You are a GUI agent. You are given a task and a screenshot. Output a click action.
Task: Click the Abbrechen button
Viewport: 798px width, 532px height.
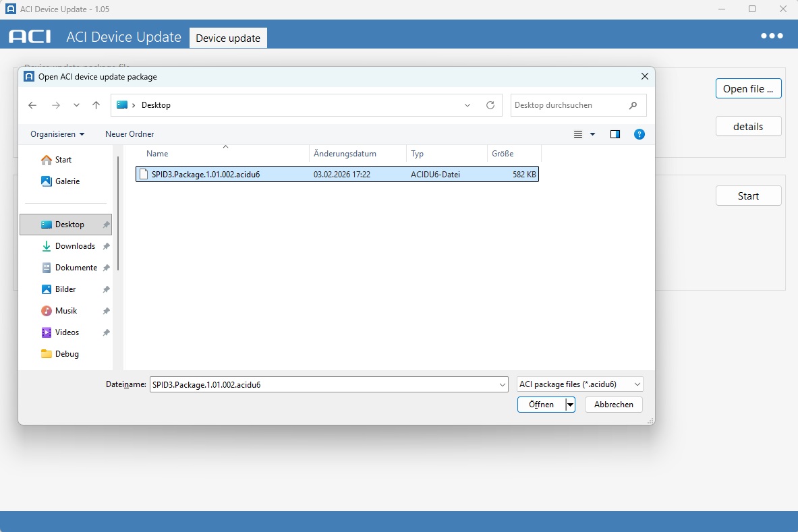tap(613, 405)
